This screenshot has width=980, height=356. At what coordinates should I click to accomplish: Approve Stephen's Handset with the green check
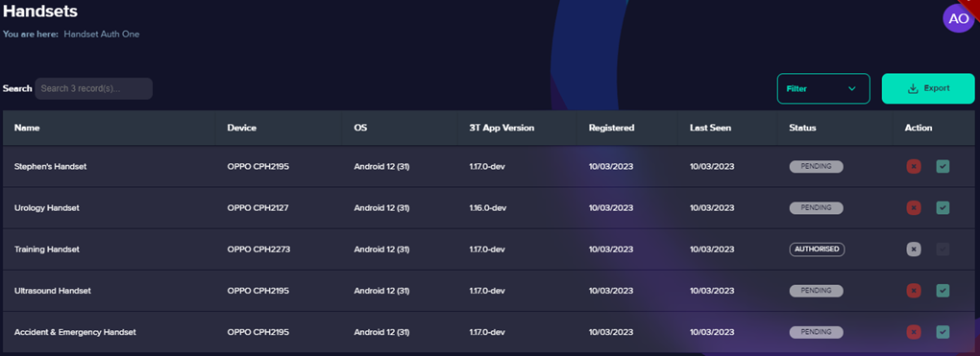pos(943,167)
